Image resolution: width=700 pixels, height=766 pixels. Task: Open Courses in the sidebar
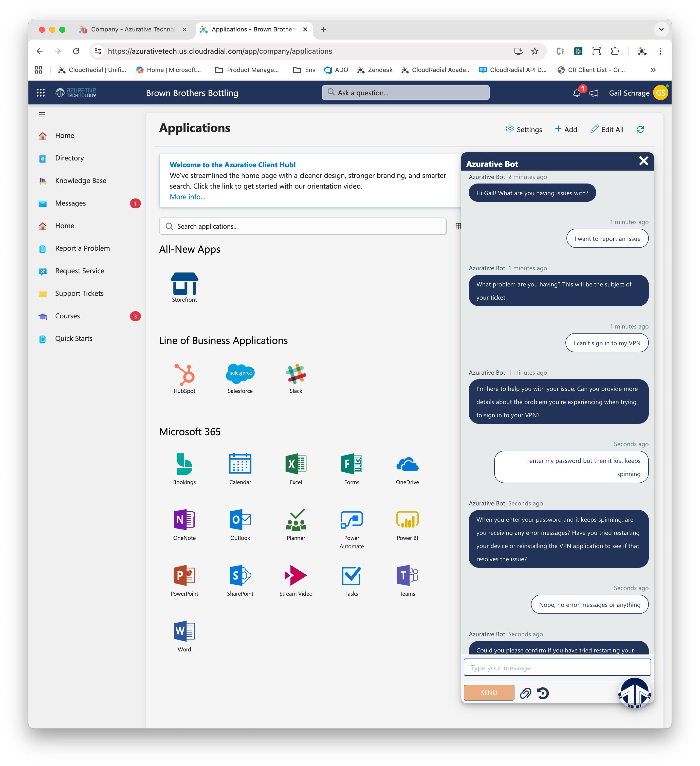67,316
